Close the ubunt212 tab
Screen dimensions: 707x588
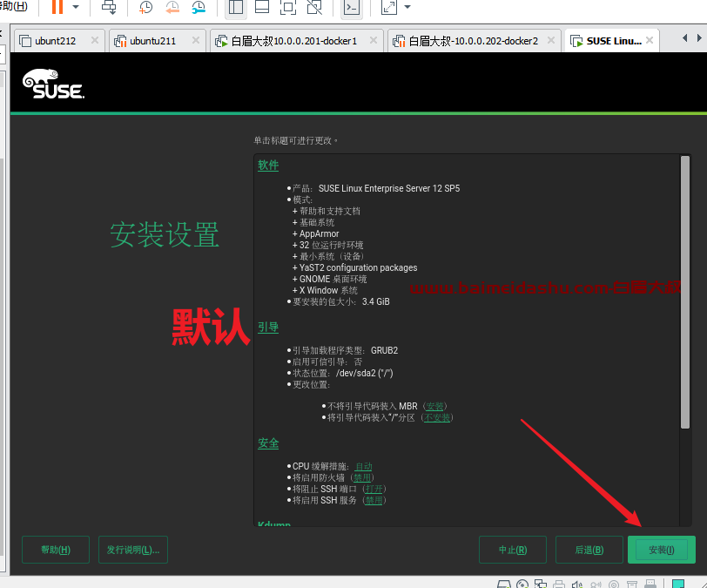(x=95, y=40)
